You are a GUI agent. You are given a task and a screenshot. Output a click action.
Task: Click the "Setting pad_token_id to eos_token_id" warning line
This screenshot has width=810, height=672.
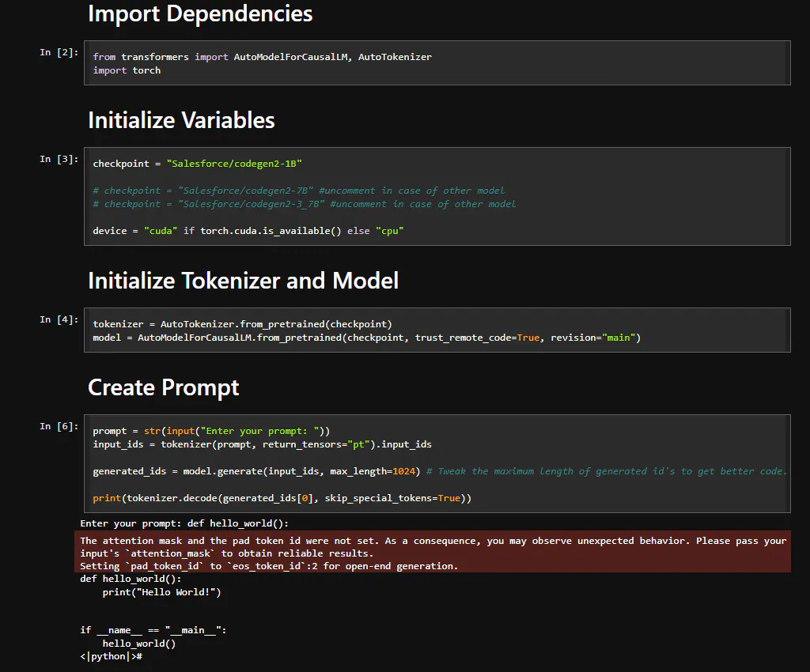(269, 566)
